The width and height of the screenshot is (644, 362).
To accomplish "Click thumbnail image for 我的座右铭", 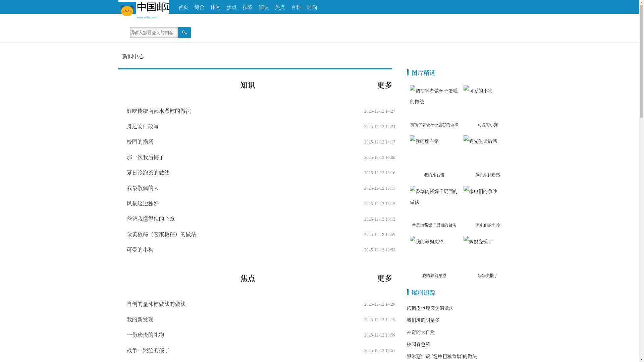I will click(x=424, y=141).
